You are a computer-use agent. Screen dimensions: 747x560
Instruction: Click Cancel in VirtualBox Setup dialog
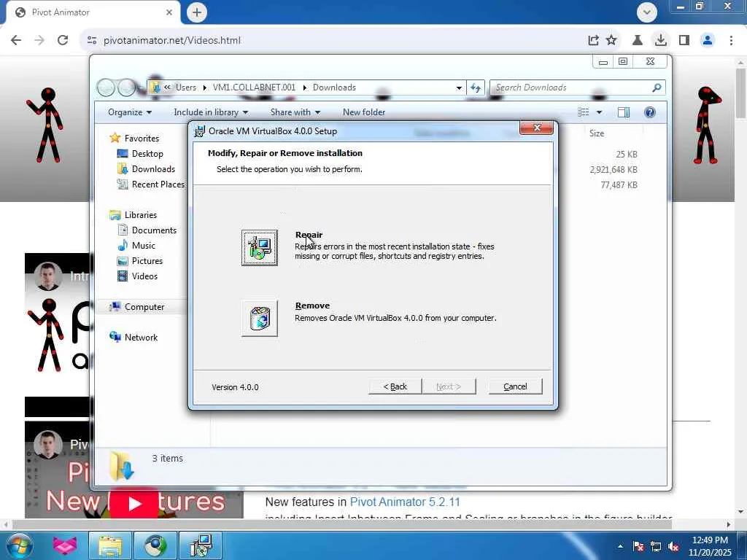coord(515,386)
